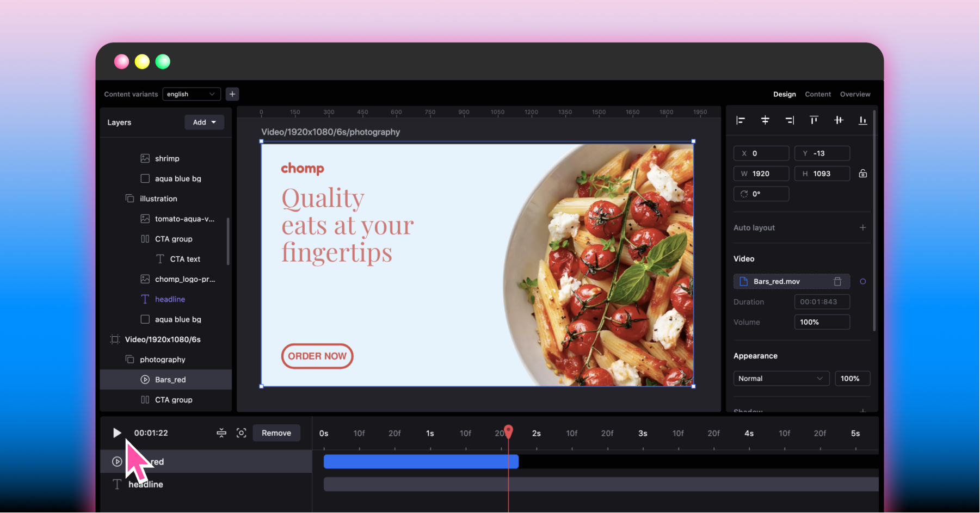Click the 2s mark on timeline ruler

[537, 434]
